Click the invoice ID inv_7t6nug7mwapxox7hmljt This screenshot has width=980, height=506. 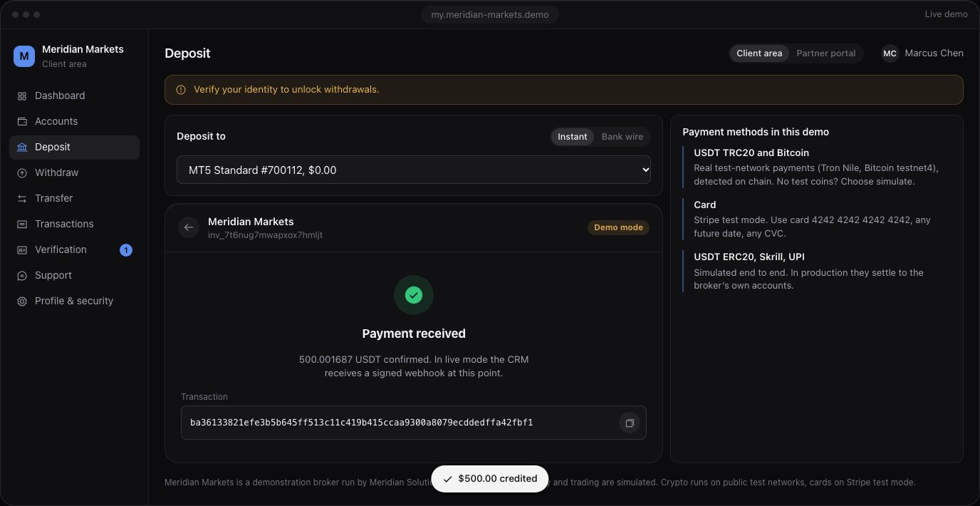coord(265,235)
